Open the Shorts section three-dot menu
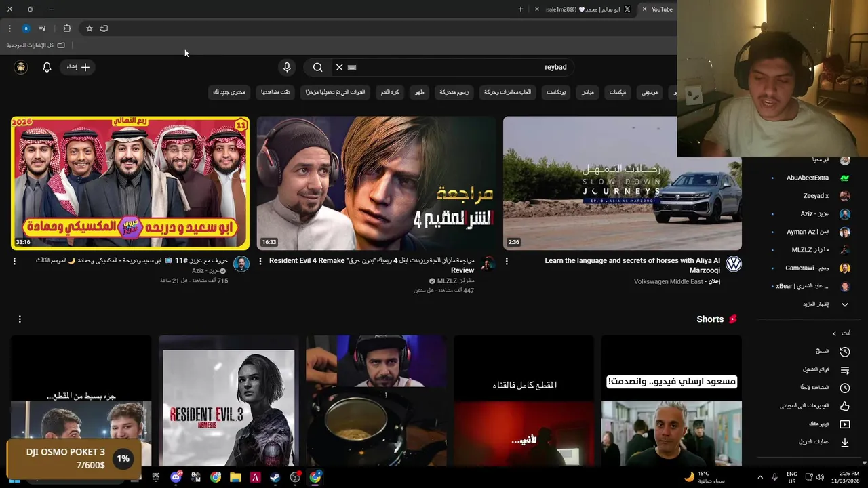The image size is (868, 488). 20,319
